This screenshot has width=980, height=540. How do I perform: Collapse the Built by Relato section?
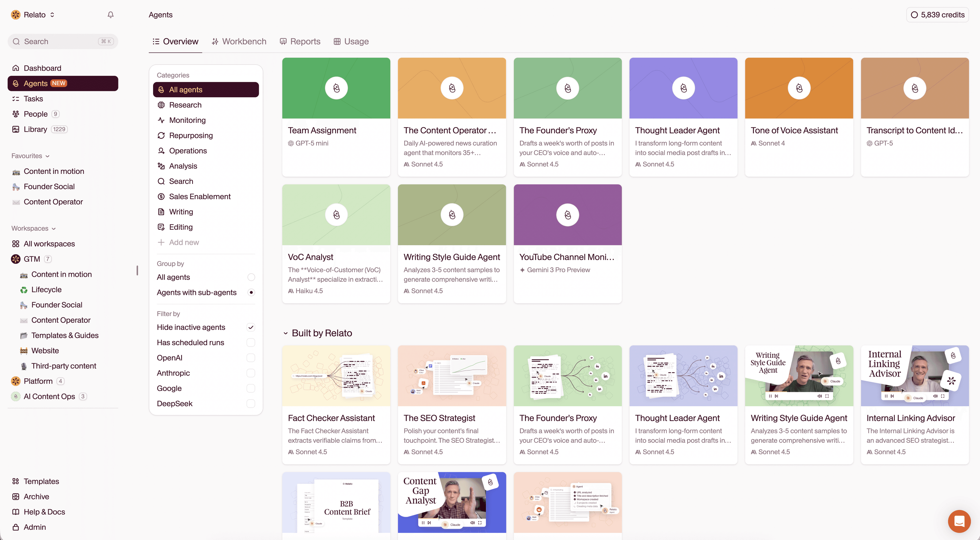point(285,333)
